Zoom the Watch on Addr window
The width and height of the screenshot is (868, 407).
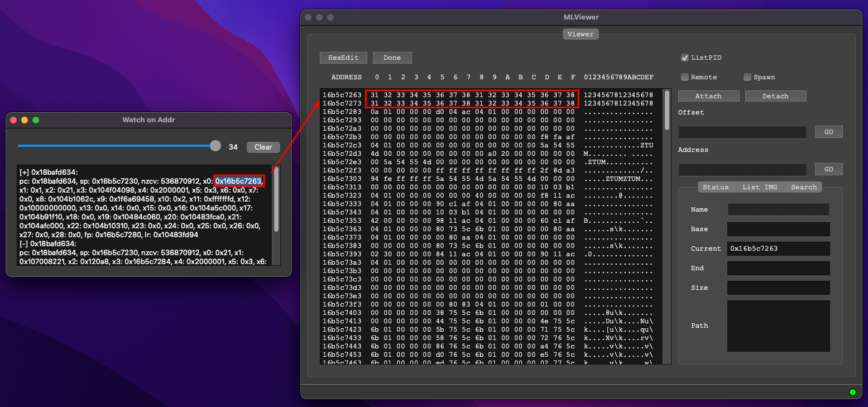point(36,120)
